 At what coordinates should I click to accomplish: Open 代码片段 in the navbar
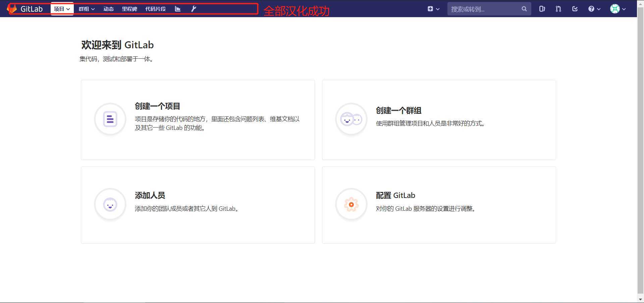(156, 9)
